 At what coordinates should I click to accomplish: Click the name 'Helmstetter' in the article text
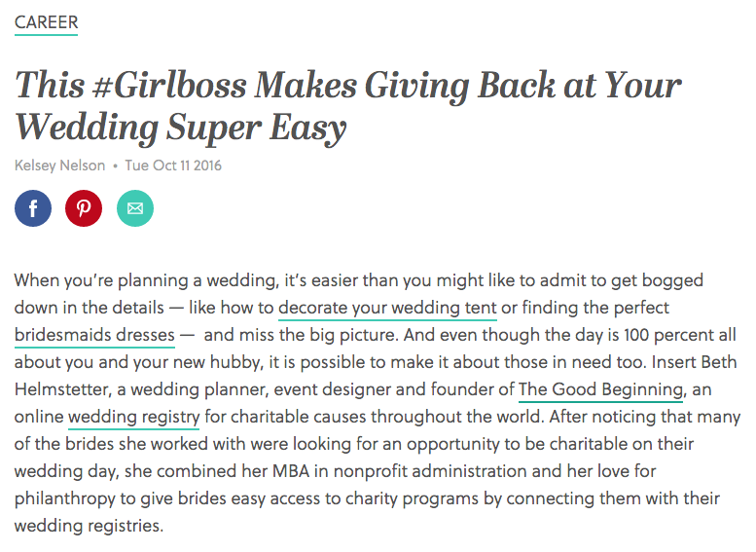pyautogui.click(x=62, y=389)
